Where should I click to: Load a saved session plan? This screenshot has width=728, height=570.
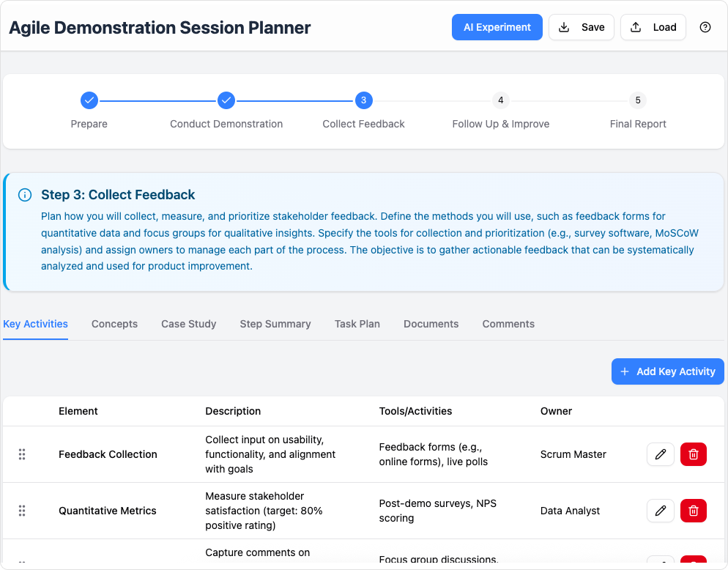[653, 27]
